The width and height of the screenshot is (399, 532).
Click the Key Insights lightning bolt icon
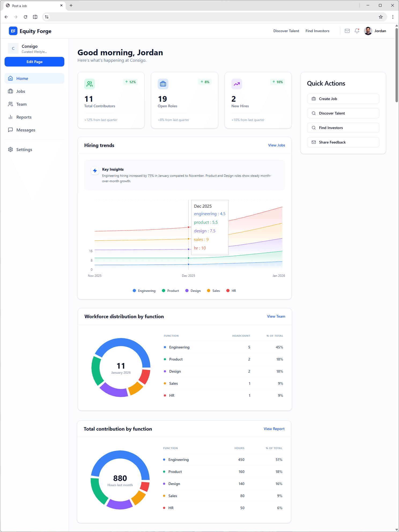pyautogui.click(x=95, y=171)
